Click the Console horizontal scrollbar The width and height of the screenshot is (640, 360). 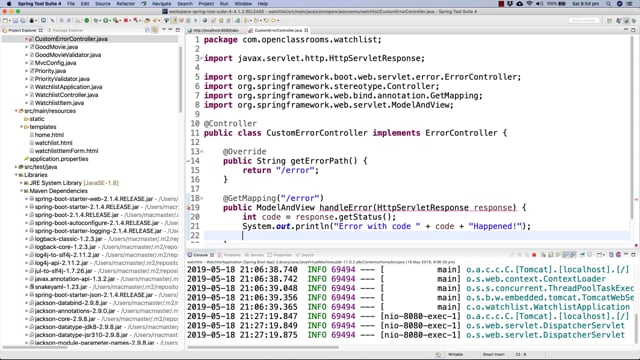point(263,347)
